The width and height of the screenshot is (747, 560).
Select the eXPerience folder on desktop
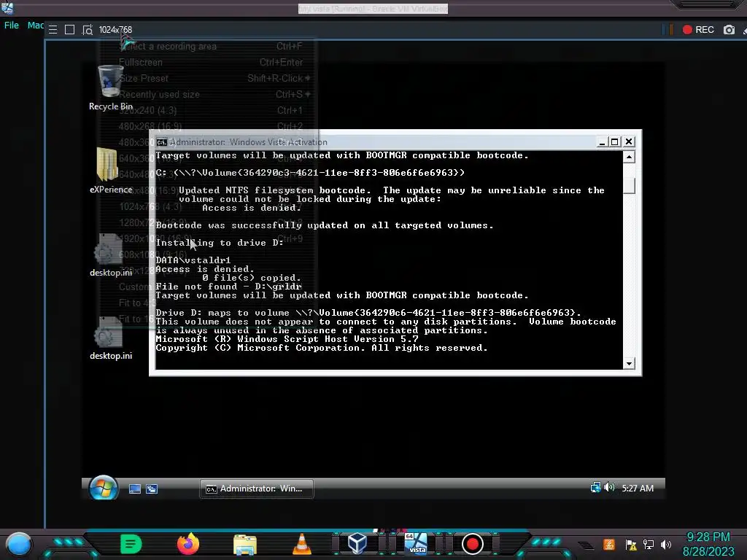111,171
